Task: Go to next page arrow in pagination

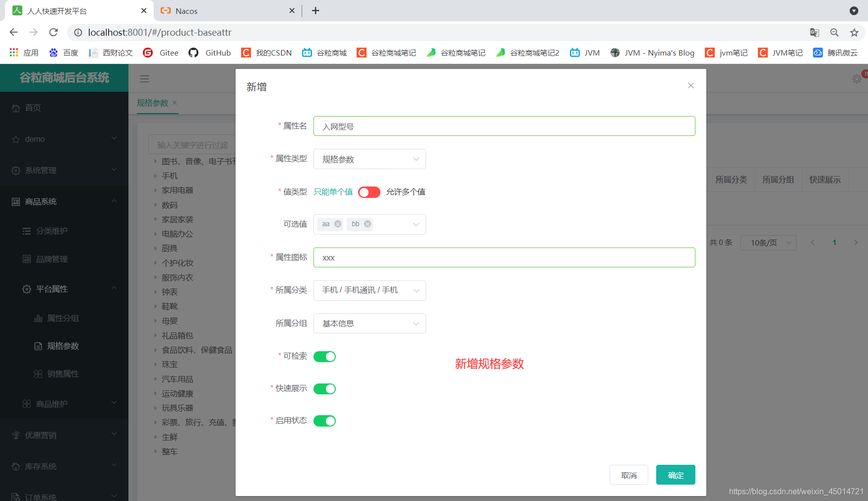Action: click(x=856, y=243)
